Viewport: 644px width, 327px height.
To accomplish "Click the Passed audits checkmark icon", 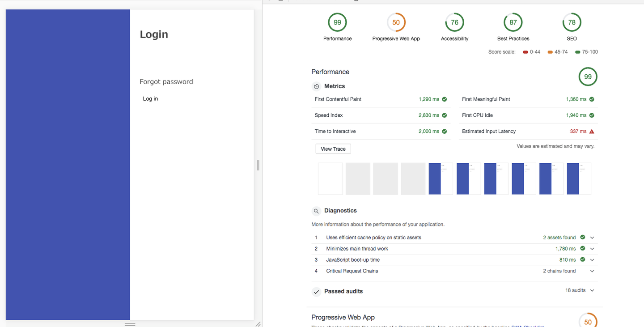I will click(x=317, y=292).
